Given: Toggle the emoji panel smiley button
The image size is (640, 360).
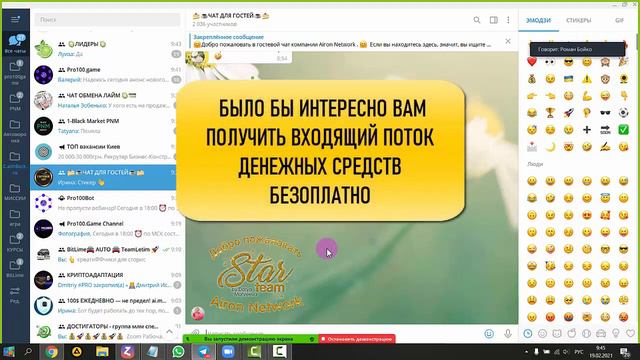Looking at the screenshot, I should 489,334.
